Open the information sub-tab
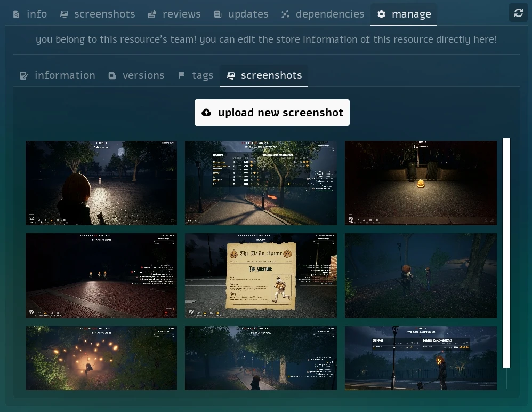Viewport: 532px width, 412px height. pos(58,76)
